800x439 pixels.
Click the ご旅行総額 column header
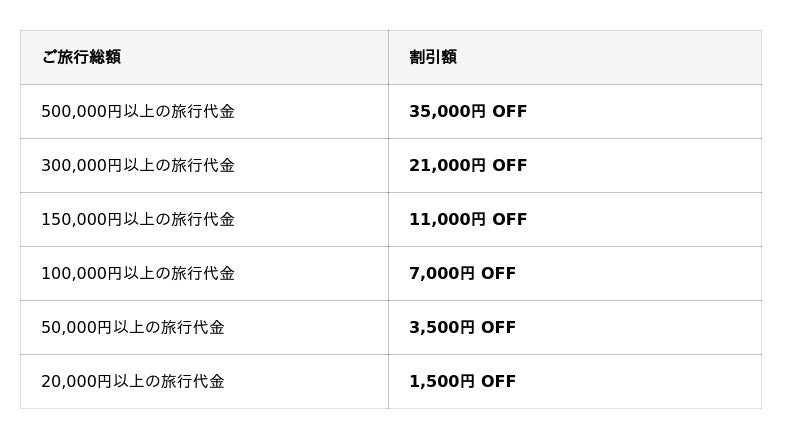coord(81,57)
